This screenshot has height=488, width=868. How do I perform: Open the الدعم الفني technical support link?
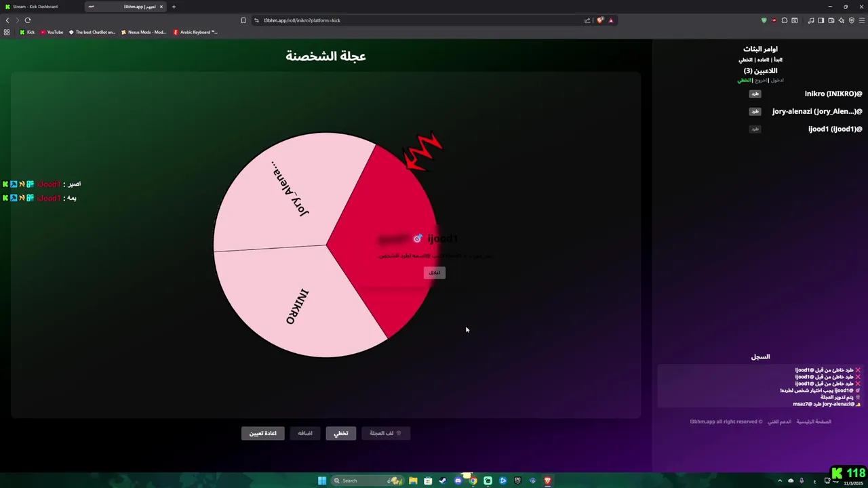tap(779, 422)
